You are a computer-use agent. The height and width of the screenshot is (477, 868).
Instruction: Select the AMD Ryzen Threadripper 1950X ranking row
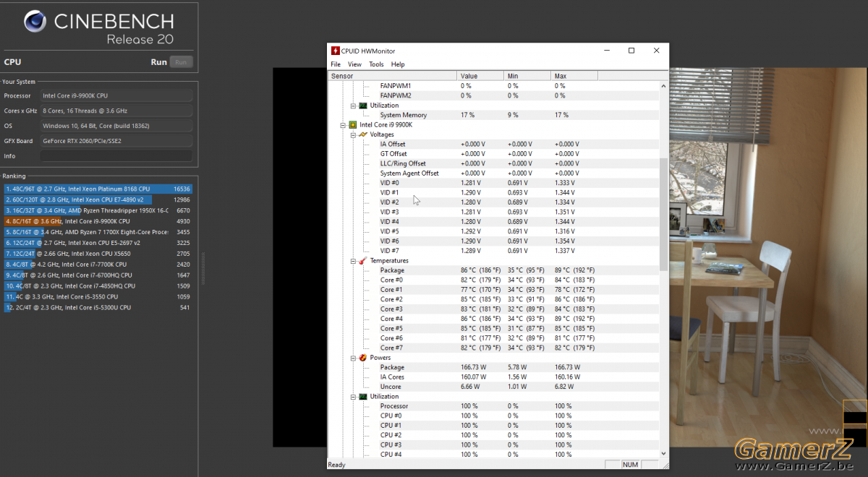tap(98, 210)
